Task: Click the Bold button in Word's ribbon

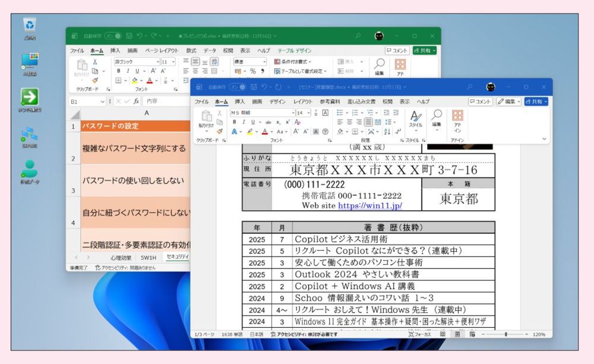Action: 234,122
